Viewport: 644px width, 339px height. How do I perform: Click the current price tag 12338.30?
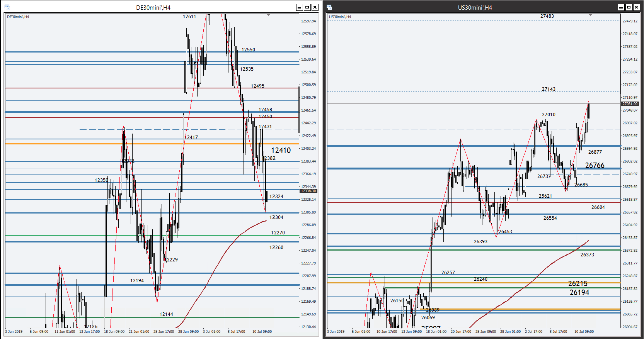[x=308, y=191]
